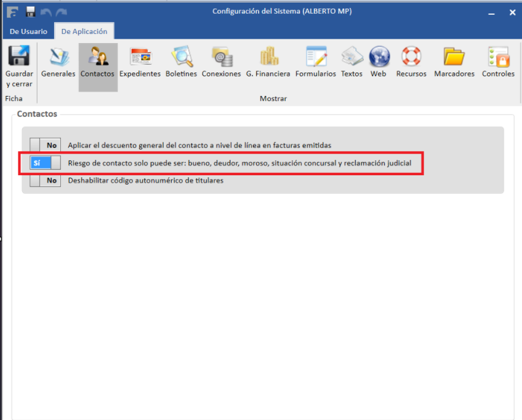
Task: Turn off the Riesgo de contacto switch
Action: [x=46, y=163]
